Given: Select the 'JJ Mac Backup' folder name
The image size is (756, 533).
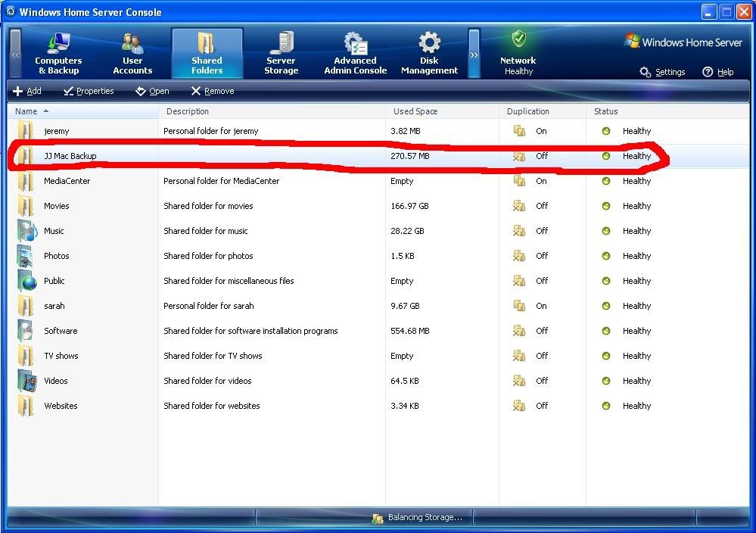Looking at the screenshot, I should (x=70, y=156).
